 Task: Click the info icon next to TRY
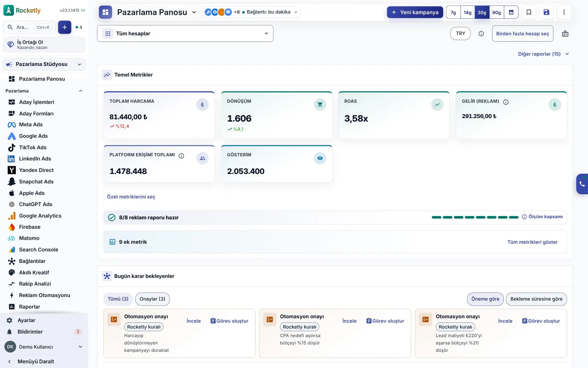click(x=481, y=33)
